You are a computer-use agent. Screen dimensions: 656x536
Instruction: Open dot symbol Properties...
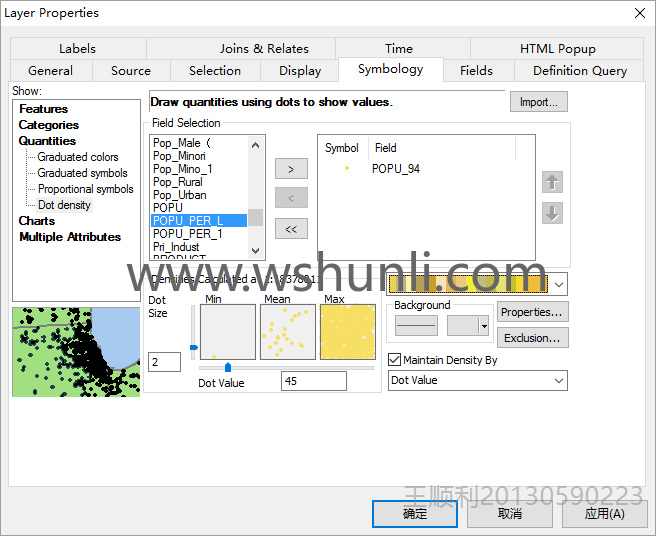[x=532, y=312]
